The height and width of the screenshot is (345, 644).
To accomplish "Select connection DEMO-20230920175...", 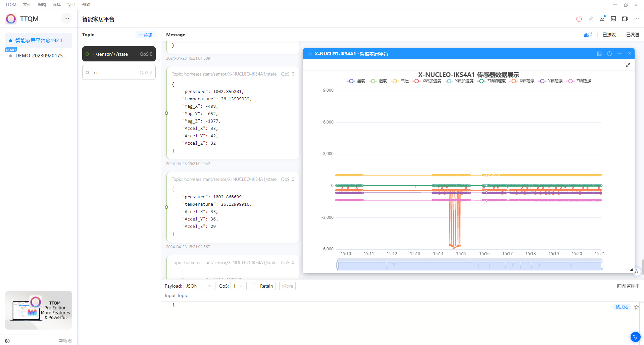I will point(39,56).
